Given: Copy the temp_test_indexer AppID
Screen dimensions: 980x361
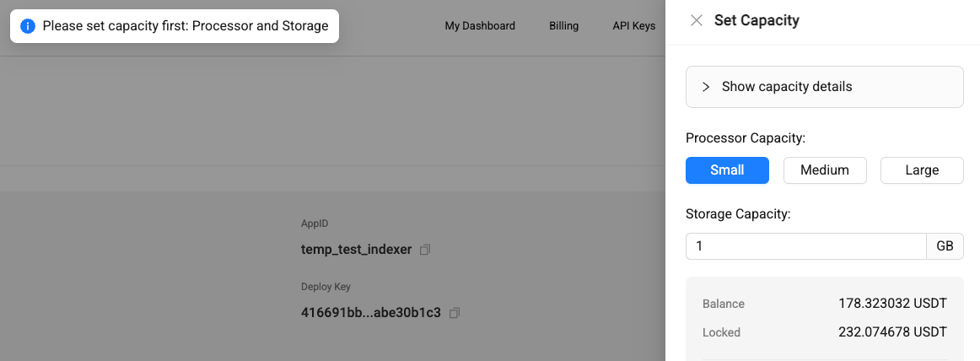Looking at the screenshot, I should (426, 250).
